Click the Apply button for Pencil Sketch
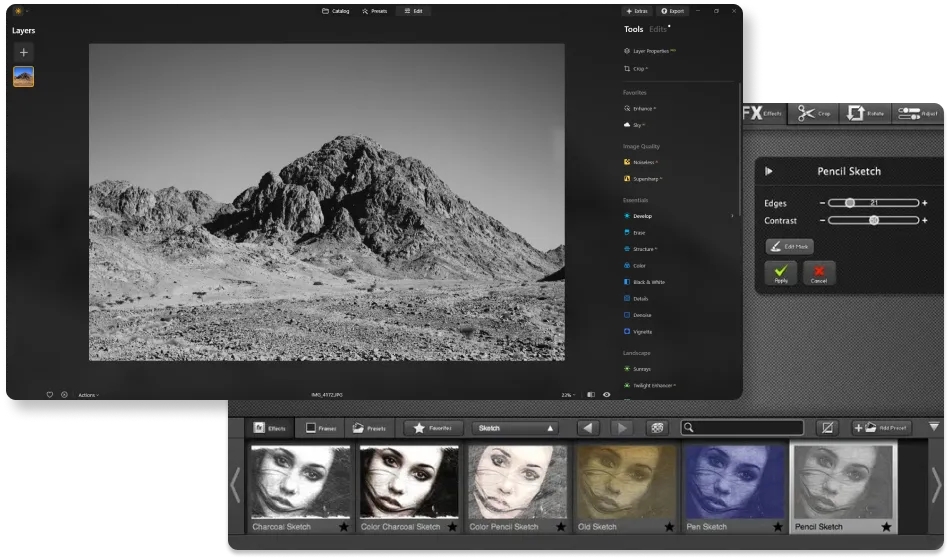This screenshot has width=948, height=558. point(781,273)
